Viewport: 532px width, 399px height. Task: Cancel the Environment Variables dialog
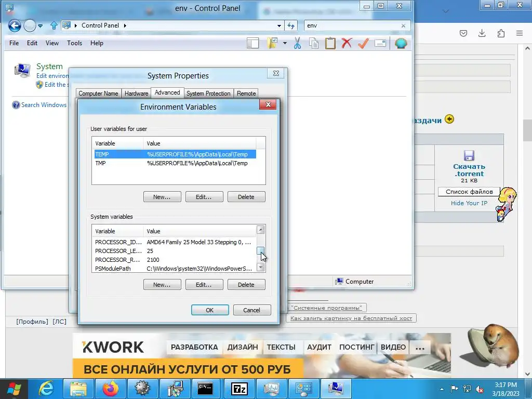tap(252, 310)
